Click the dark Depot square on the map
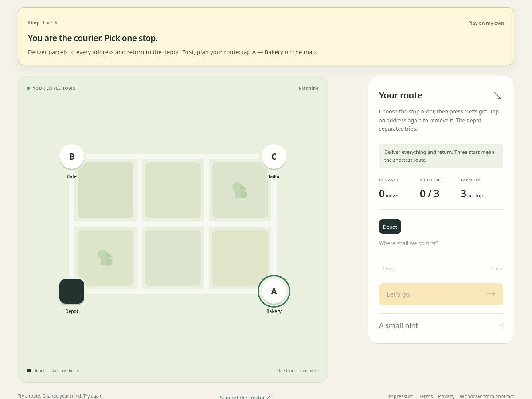 [x=72, y=291]
